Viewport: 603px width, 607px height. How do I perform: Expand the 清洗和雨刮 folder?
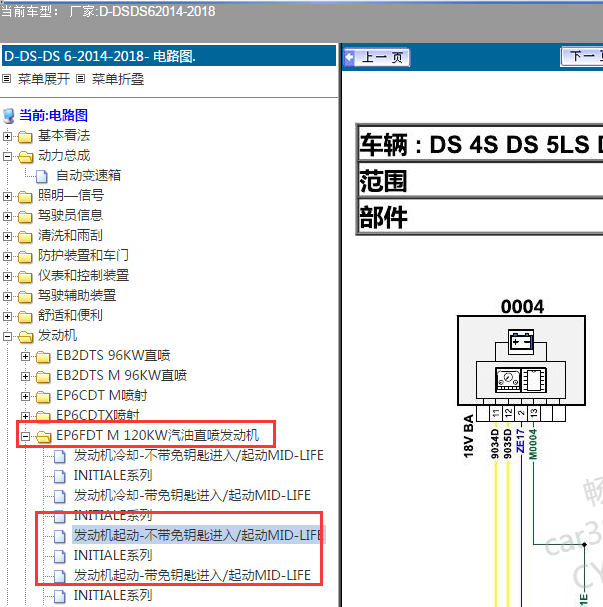(7, 236)
